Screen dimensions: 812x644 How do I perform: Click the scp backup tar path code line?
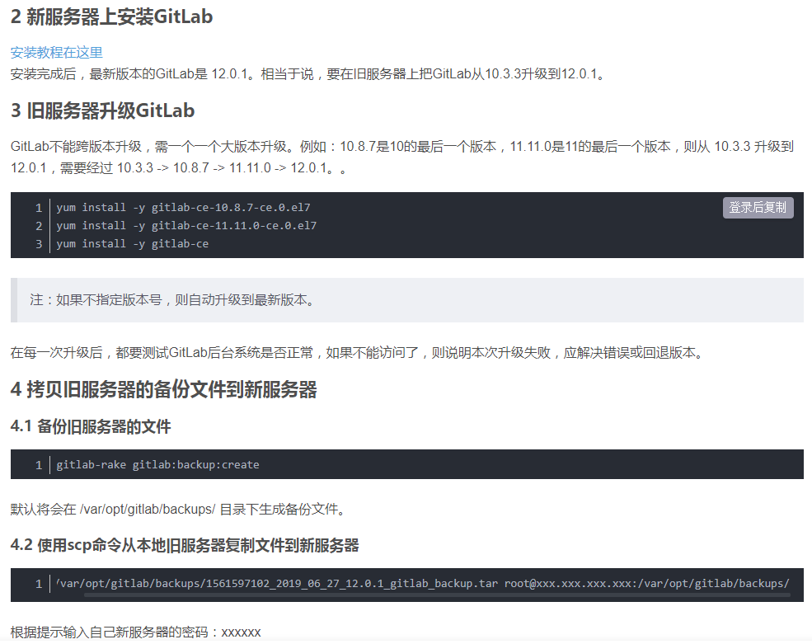[423, 583]
